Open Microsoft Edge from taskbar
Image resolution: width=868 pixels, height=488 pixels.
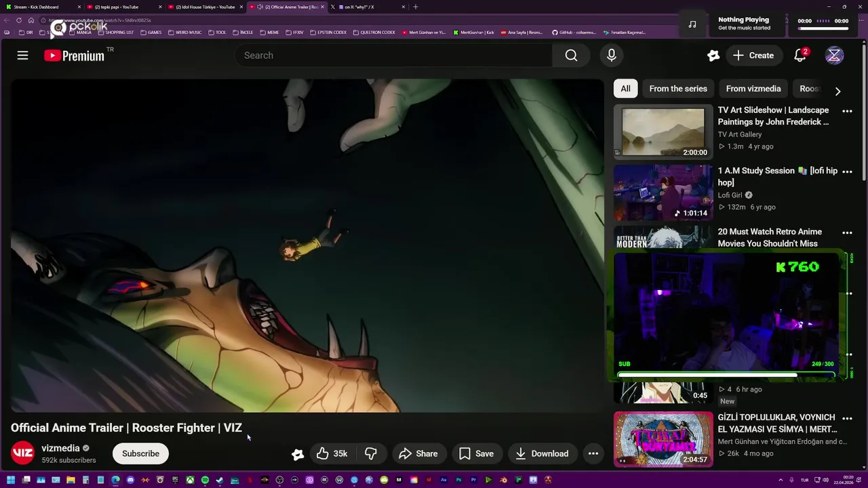[x=115, y=481]
